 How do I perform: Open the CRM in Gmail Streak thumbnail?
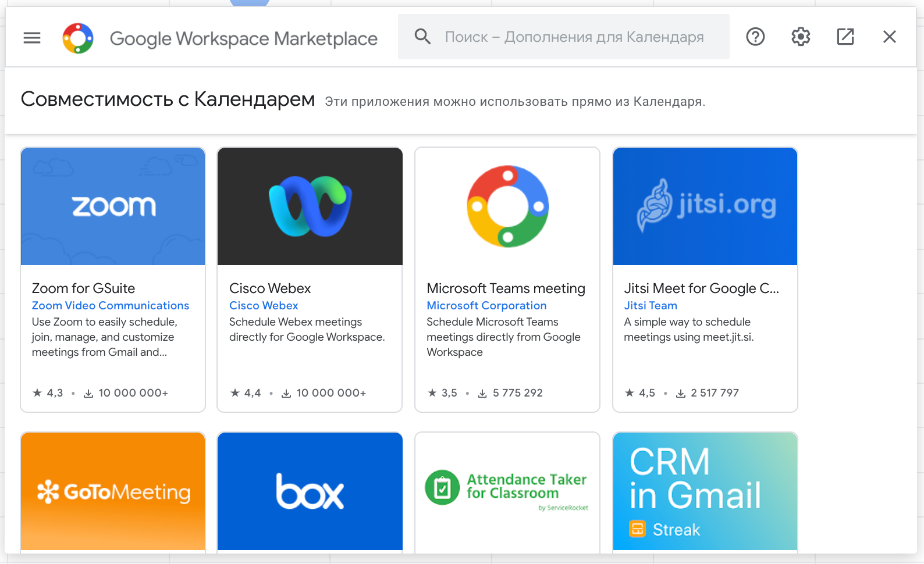(705, 491)
